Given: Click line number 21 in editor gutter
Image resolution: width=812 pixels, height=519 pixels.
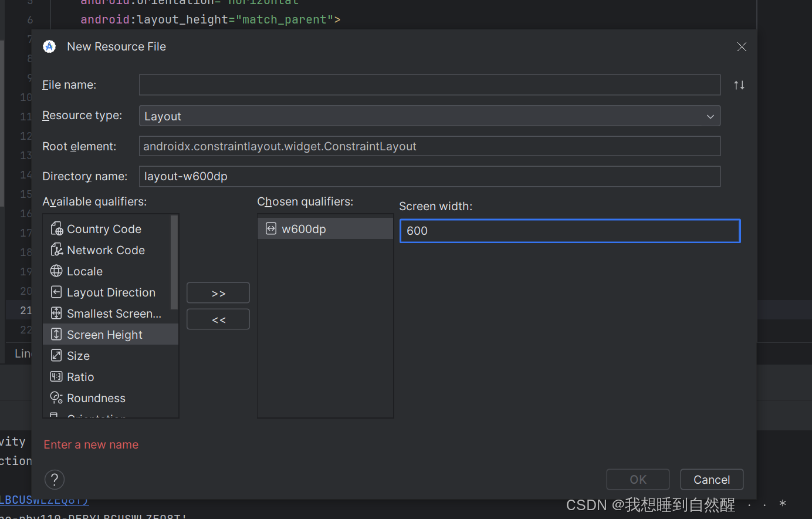Looking at the screenshot, I should coord(26,310).
